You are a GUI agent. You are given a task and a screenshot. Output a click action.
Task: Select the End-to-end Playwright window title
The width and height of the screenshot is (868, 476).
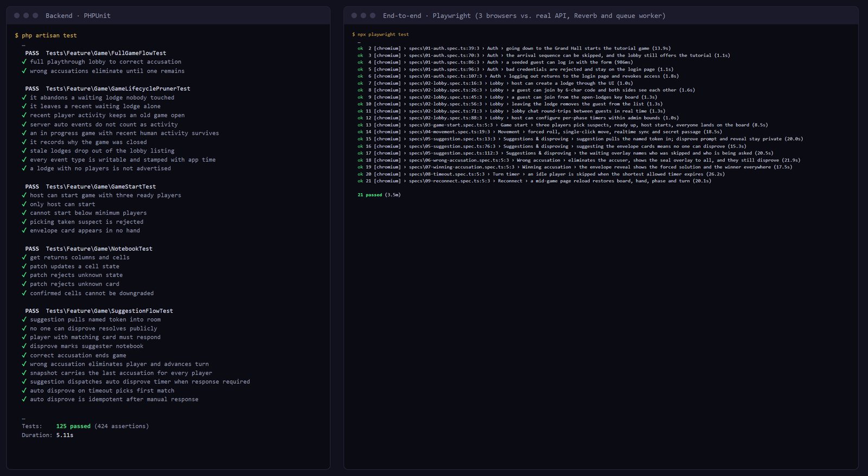click(524, 16)
